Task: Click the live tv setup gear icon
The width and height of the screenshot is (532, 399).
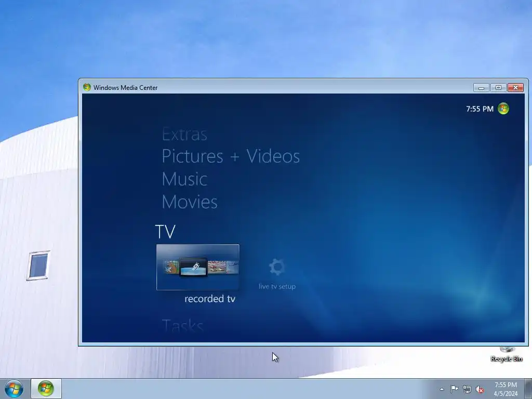Action: click(x=277, y=267)
